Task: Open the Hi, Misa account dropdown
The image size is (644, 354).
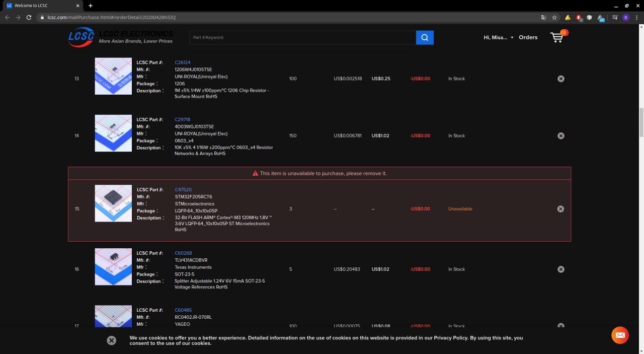Action: point(499,37)
